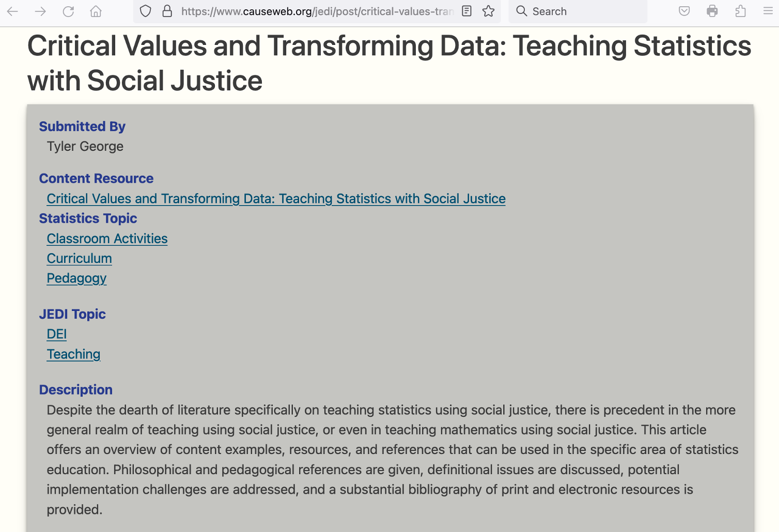Open the Pedagogy topic link
This screenshot has height=532, width=779.
pyautogui.click(x=76, y=278)
